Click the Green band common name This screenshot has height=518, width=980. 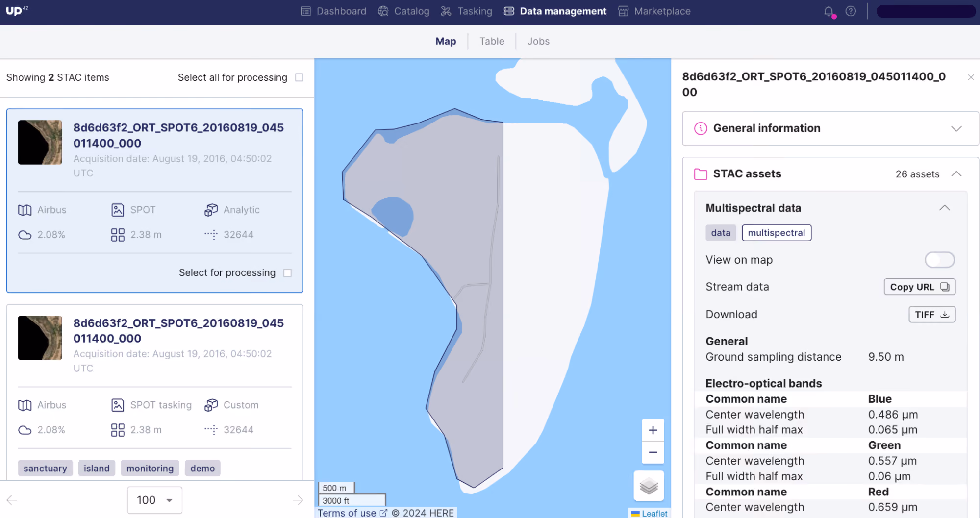coord(884,445)
